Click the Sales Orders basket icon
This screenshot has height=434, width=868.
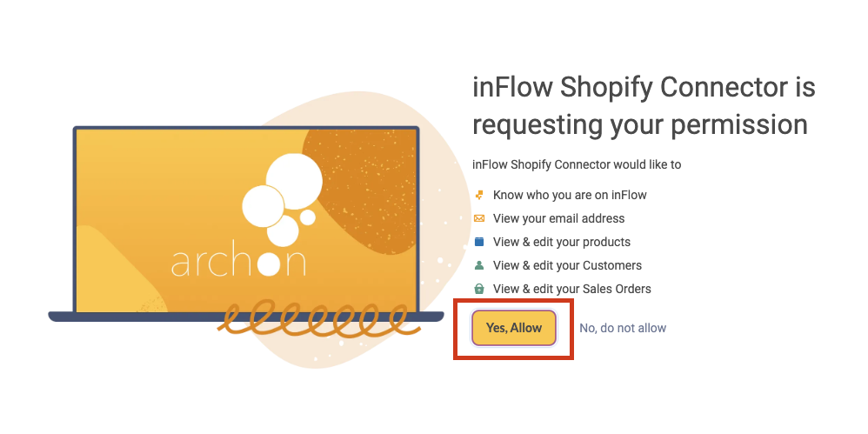point(479,289)
